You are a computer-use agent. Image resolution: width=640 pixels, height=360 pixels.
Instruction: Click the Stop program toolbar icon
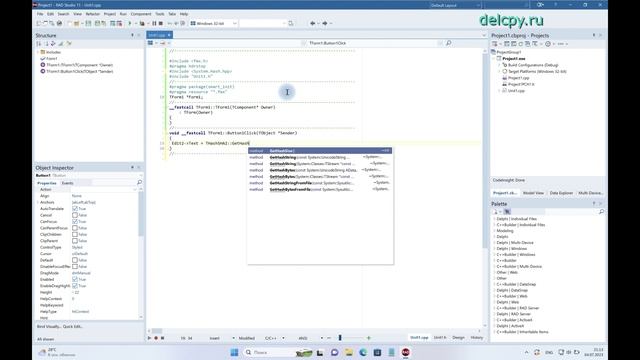coord(161,23)
